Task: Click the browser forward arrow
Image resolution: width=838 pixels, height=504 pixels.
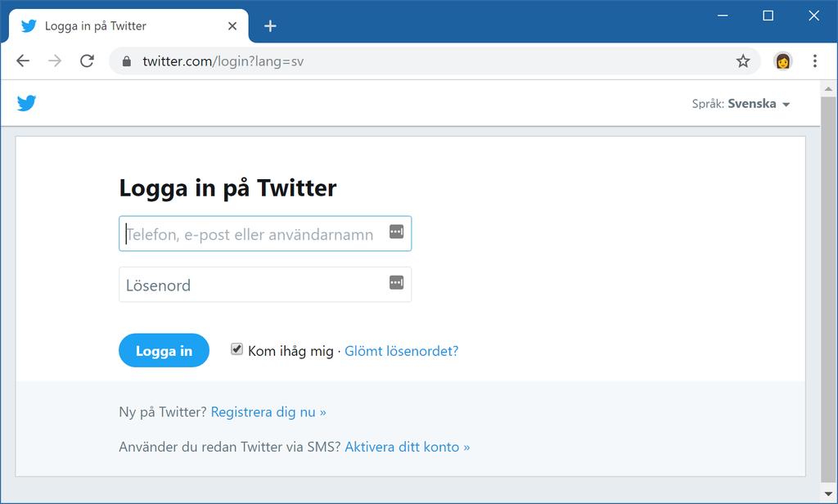Action: 55,61
